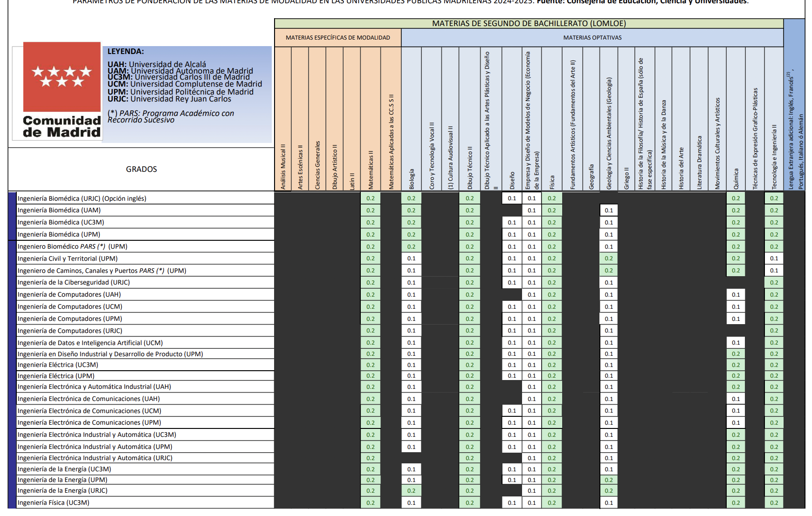
Task: Click the PARS 'Programa Académico con Recorrido Sucesivo' note
Action: [171, 116]
